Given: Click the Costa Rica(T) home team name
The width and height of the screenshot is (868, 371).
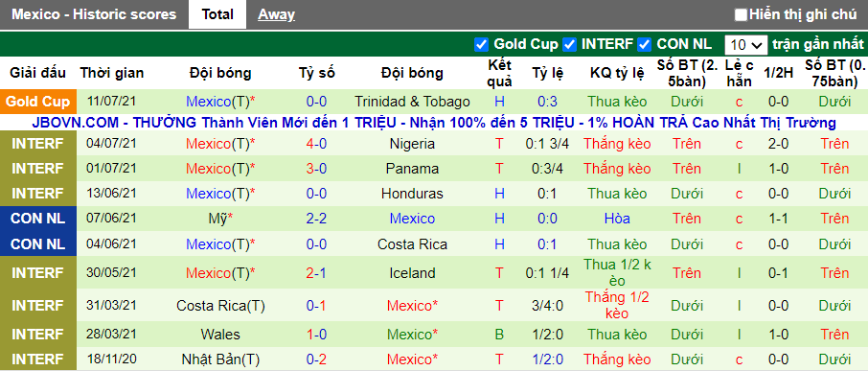Looking at the screenshot, I should coord(220,306).
